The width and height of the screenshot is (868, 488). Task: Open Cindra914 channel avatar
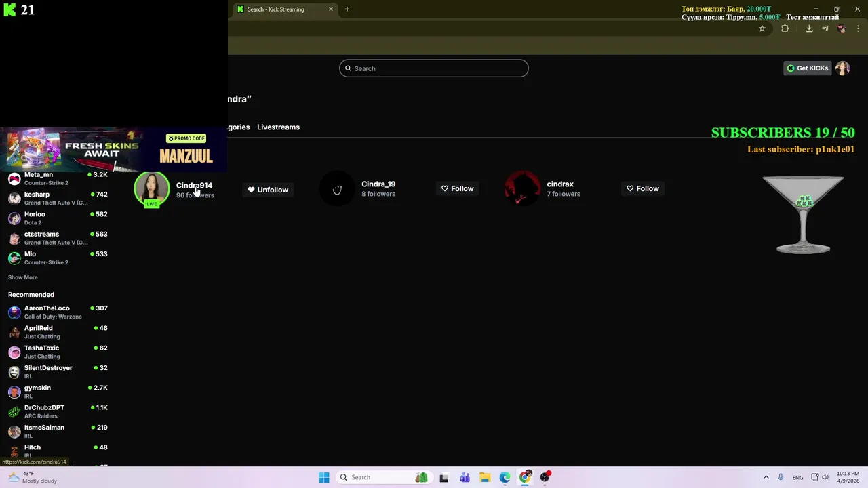pyautogui.click(x=152, y=189)
